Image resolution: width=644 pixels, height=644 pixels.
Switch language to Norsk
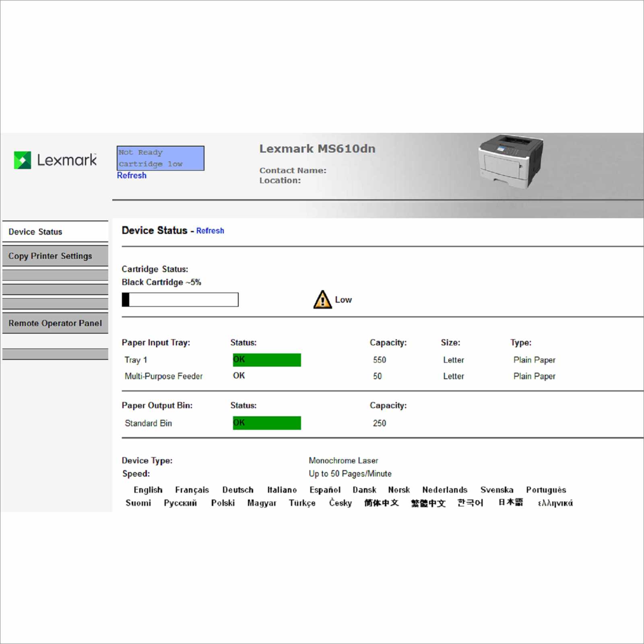pyautogui.click(x=399, y=490)
